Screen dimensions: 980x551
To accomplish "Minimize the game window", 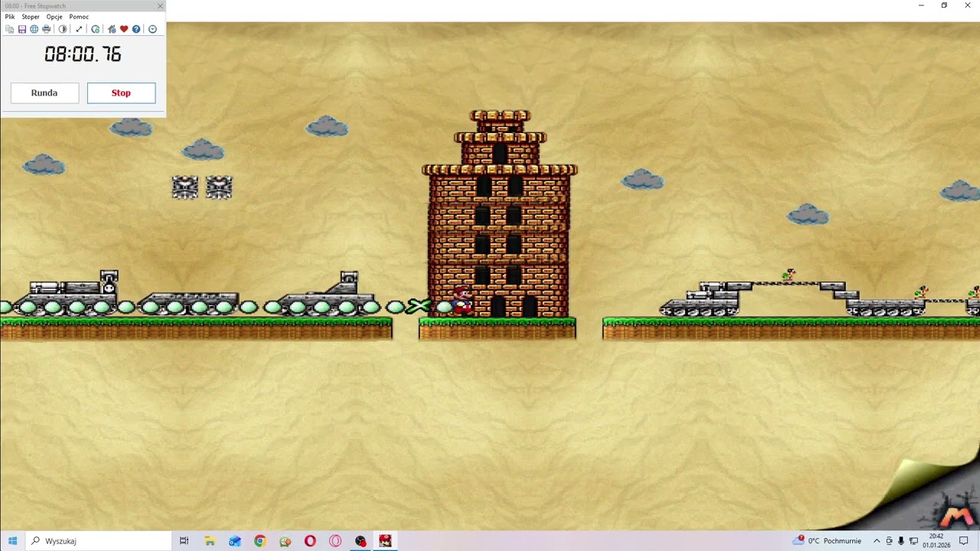I will click(921, 5).
